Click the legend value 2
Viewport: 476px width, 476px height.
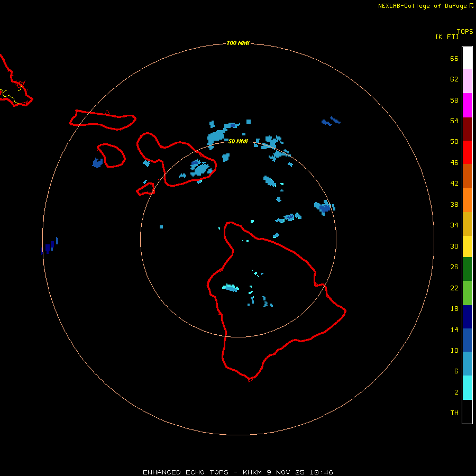click(x=456, y=392)
